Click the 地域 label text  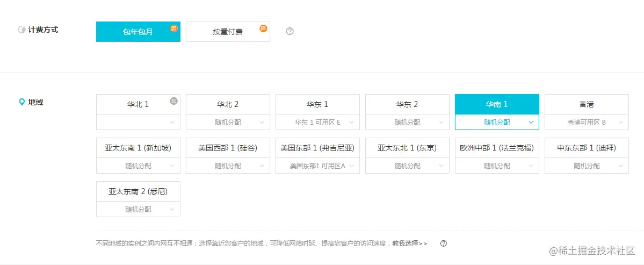(36, 102)
